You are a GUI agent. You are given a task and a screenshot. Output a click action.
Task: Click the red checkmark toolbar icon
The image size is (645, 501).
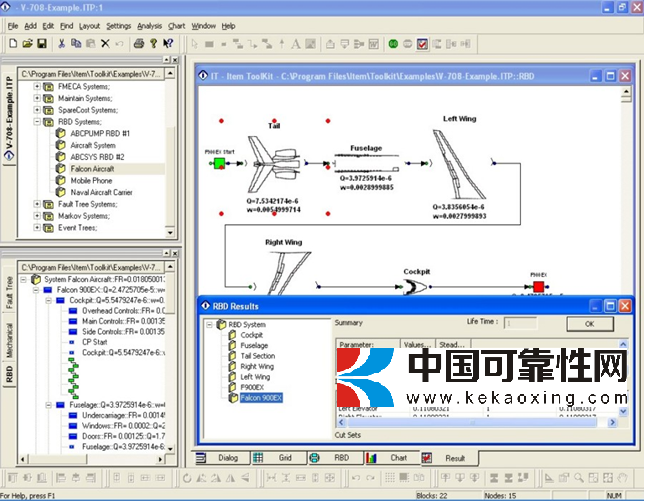click(x=423, y=44)
